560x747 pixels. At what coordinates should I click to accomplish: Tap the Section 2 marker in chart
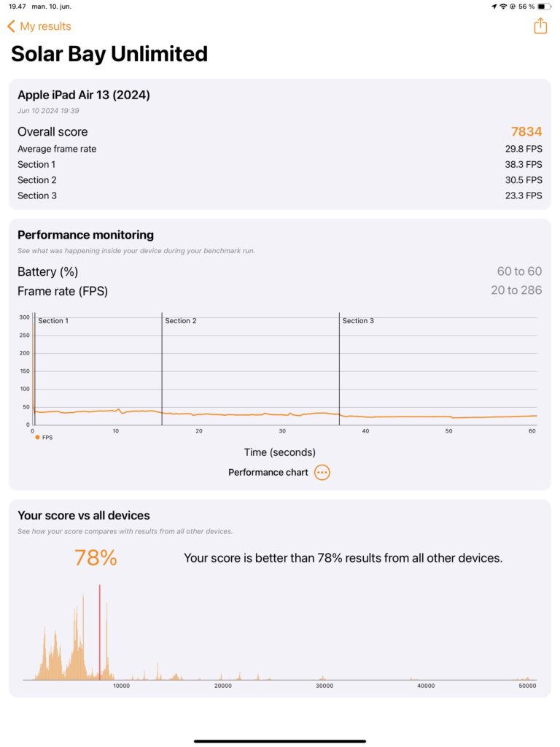(x=181, y=321)
